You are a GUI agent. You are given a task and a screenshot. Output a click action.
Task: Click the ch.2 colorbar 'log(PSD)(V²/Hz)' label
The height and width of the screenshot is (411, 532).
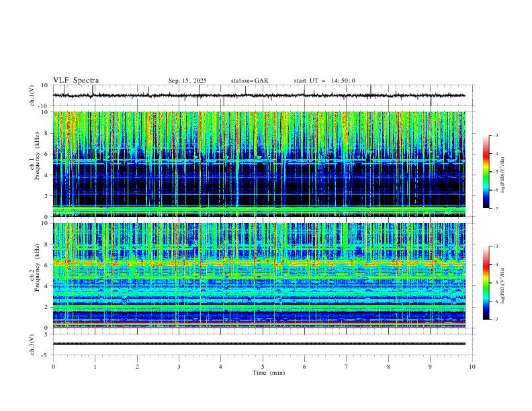click(x=503, y=285)
